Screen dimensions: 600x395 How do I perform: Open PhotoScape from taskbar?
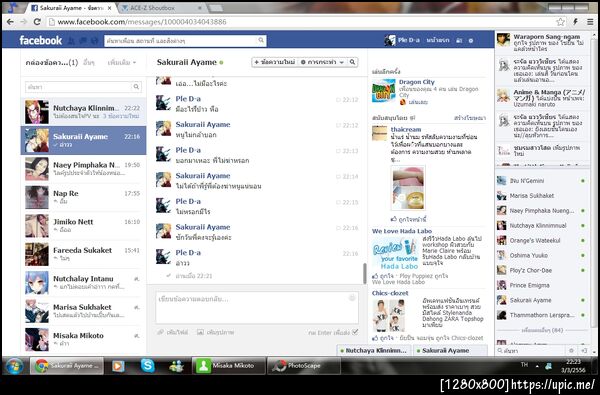303,366
